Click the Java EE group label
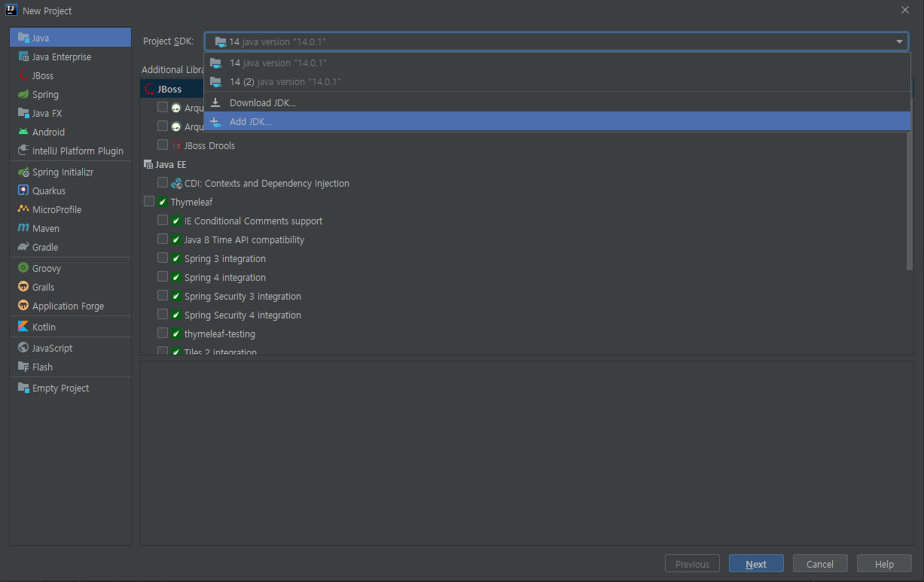Screen dimensions: 924x582 pos(171,164)
